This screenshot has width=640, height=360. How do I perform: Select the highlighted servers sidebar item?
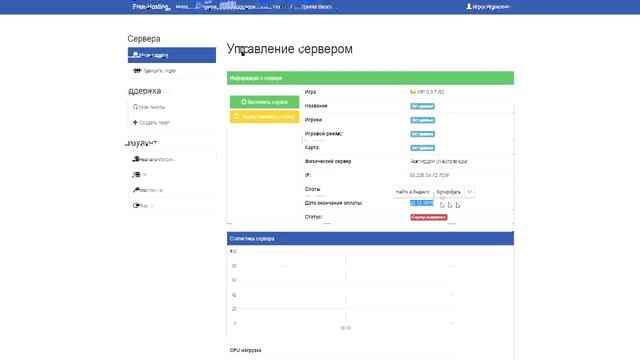point(172,55)
